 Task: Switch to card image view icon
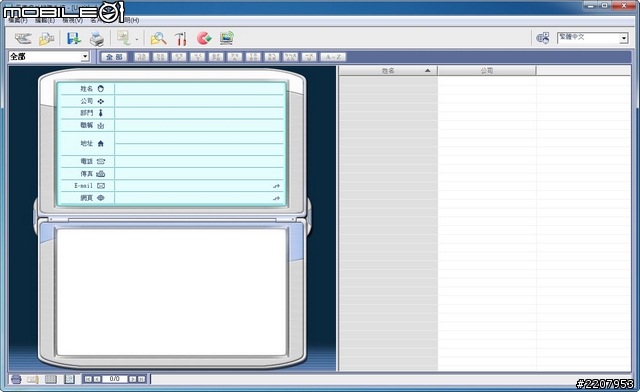pyautogui.click(x=33, y=379)
